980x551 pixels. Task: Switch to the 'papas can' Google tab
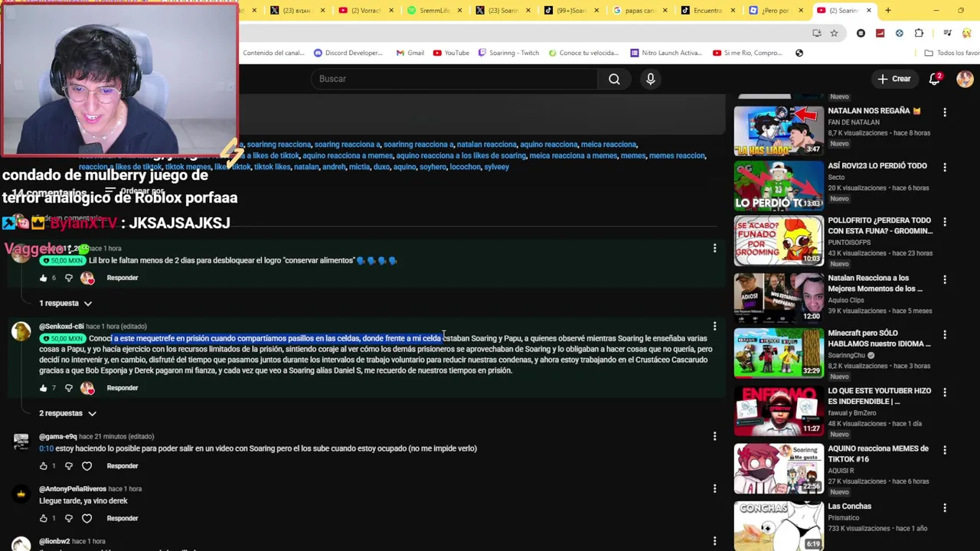click(639, 11)
